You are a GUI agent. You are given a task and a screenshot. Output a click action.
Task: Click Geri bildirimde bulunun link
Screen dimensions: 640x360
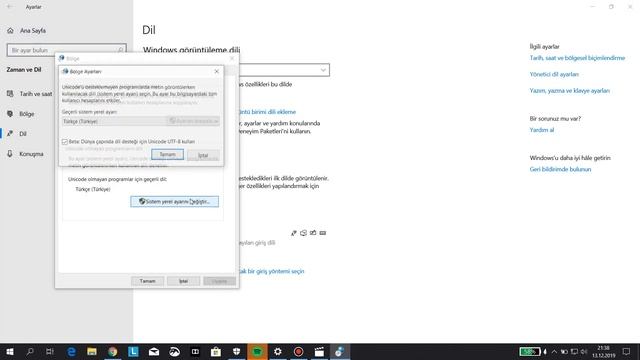point(560,169)
